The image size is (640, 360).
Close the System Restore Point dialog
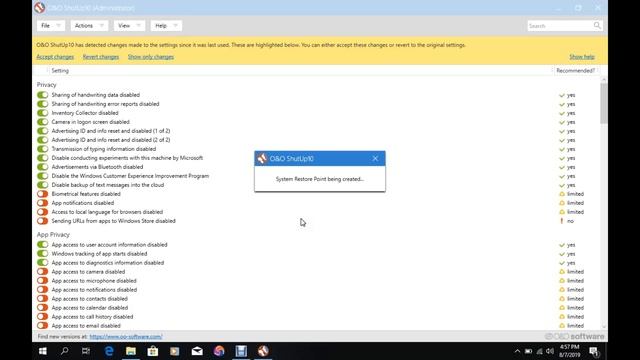point(375,158)
